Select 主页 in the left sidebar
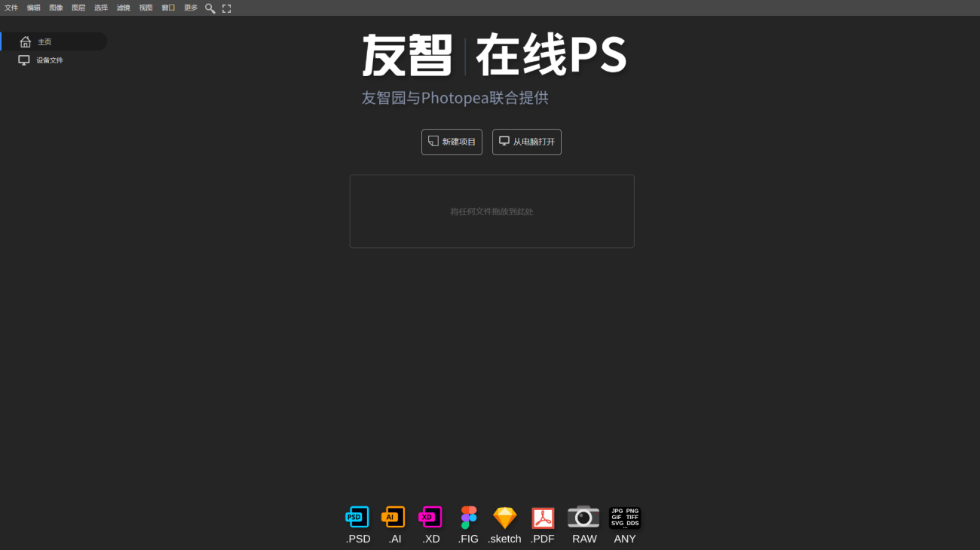This screenshot has height=550, width=980. tap(44, 42)
